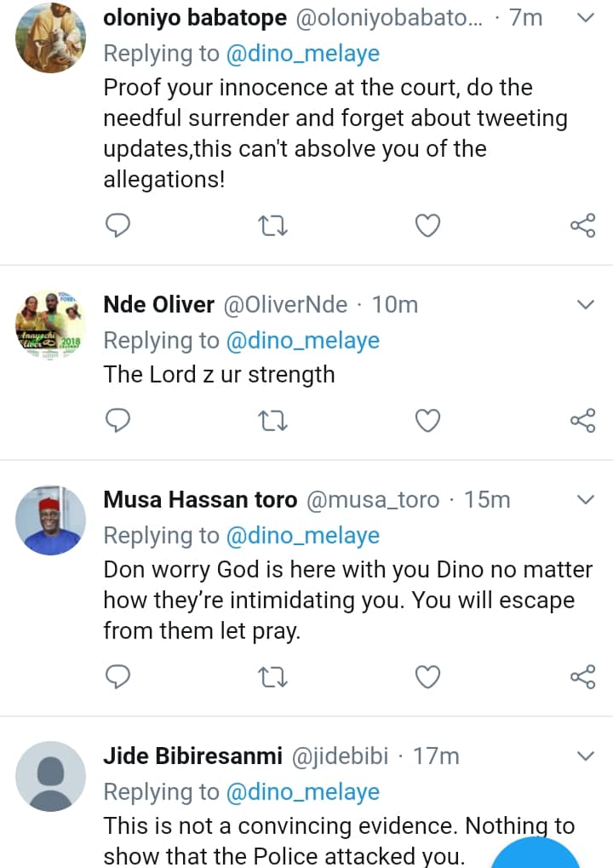
Task: Open options chevron on oloniyo babatope's tweet
Action: point(586,17)
